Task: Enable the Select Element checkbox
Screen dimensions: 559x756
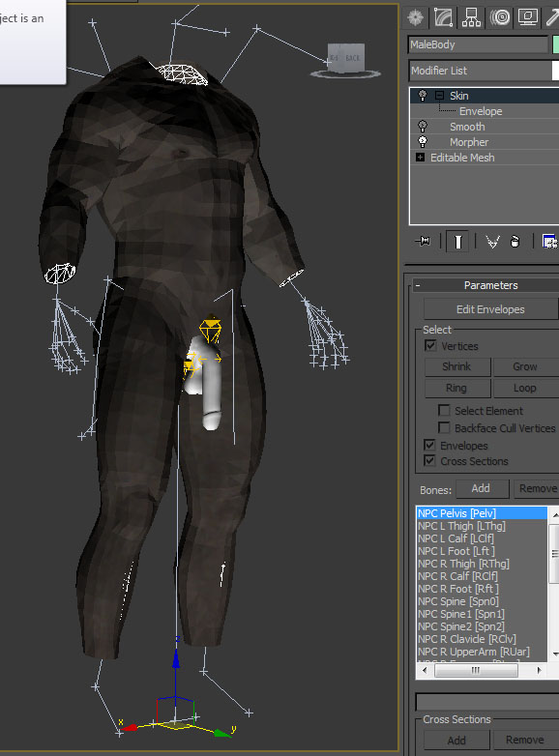Action: pos(444,410)
